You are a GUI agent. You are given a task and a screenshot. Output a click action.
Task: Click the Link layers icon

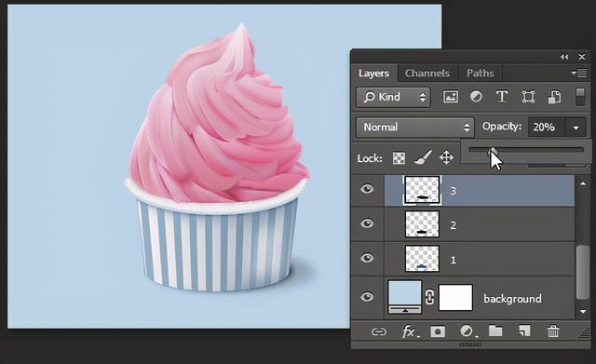tap(379, 332)
